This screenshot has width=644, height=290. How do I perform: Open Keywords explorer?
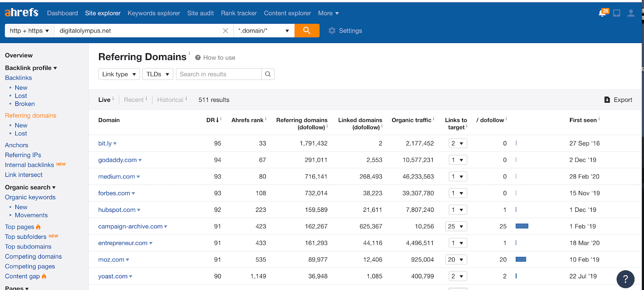(154, 13)
